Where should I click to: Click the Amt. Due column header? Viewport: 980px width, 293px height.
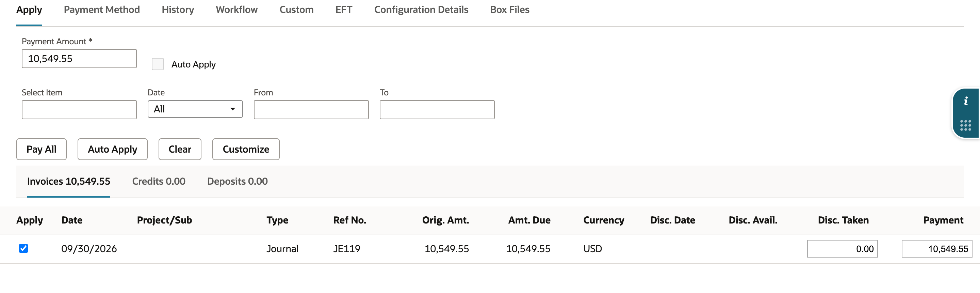(x=529, y=220)
